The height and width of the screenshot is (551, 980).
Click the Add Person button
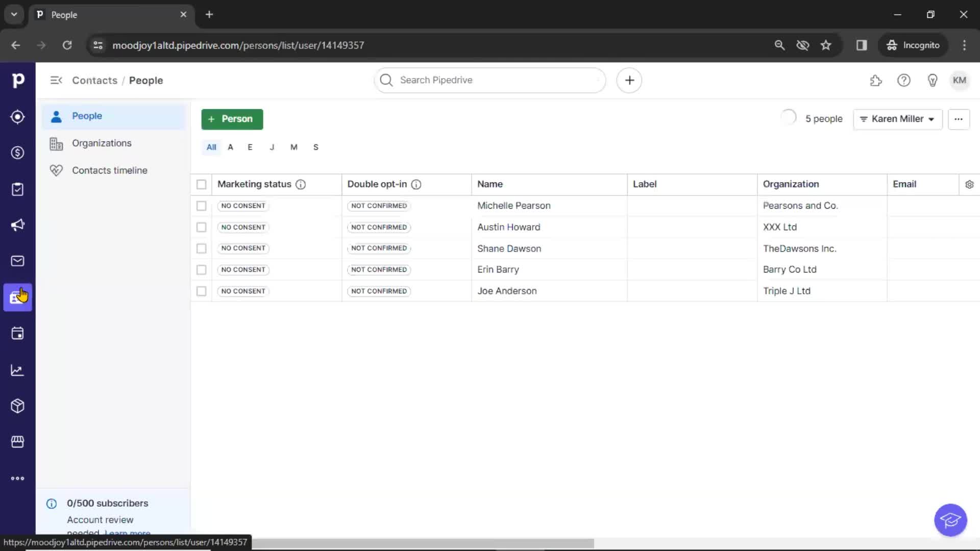[x=232, y=118]
